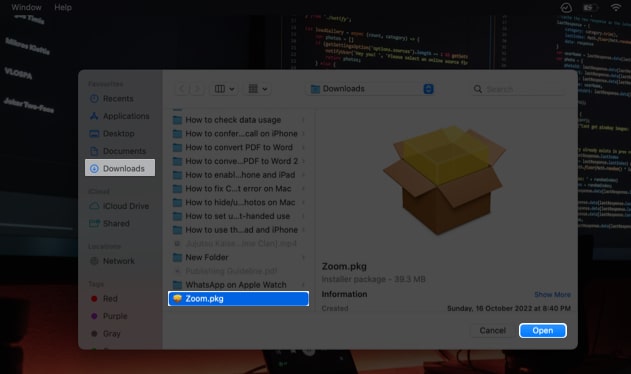Select 'How to enabl...hone and iPad' folder
Image resolution: width=631 pixels, height=374 pixels.
click(x=239, y=175)
